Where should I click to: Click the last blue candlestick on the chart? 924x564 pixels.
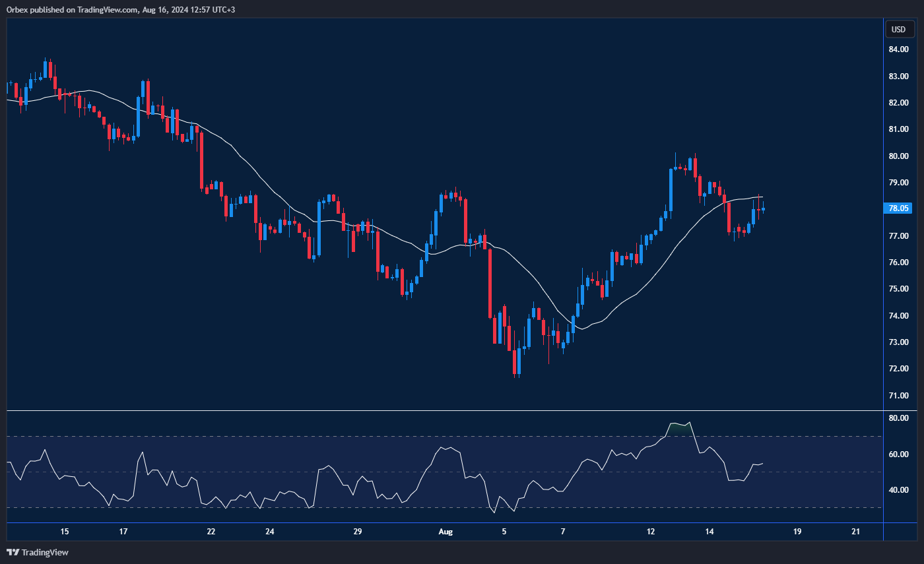[x=762, y=210]
